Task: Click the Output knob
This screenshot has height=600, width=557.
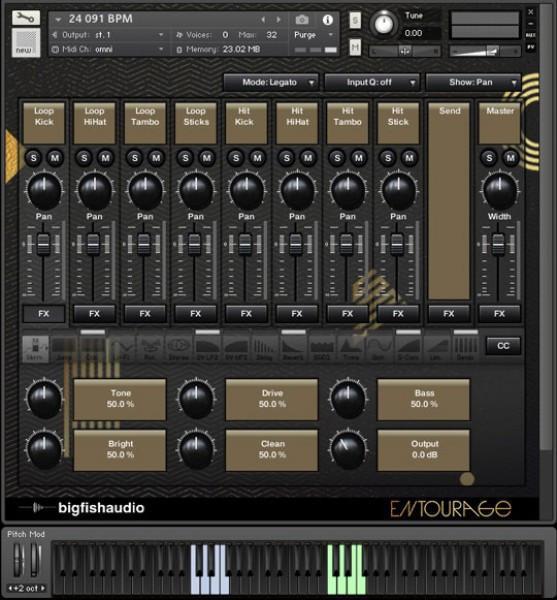Action: 348,449
